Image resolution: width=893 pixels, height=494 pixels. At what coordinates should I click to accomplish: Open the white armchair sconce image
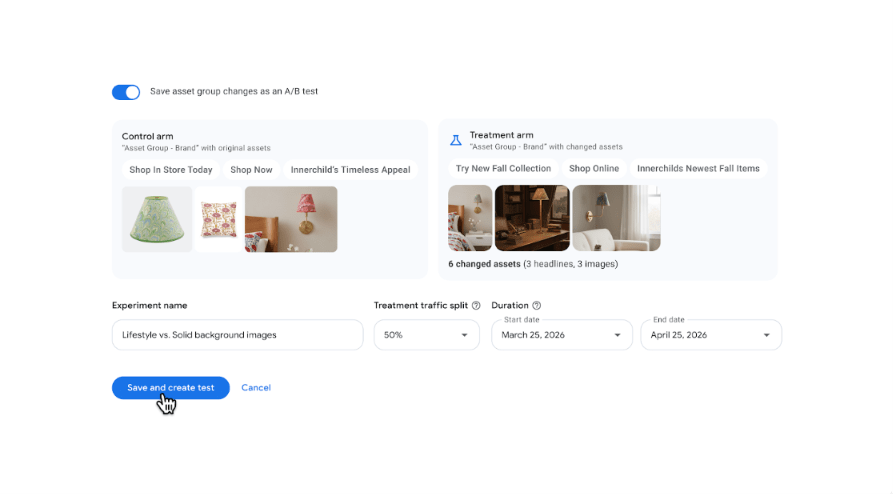coord(616,218)
